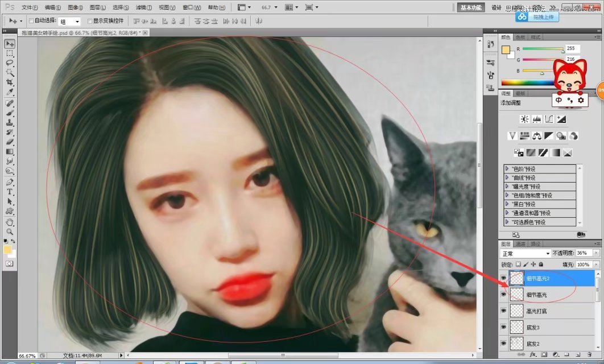
Task: Click the R channel slider
Action: [x=543, y=49]
